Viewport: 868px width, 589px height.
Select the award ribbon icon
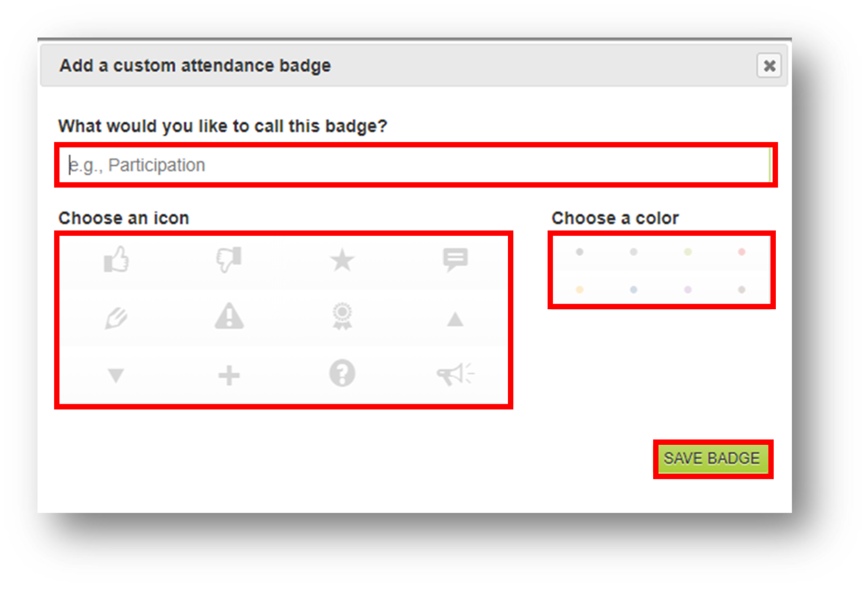(x=342, y=317)
